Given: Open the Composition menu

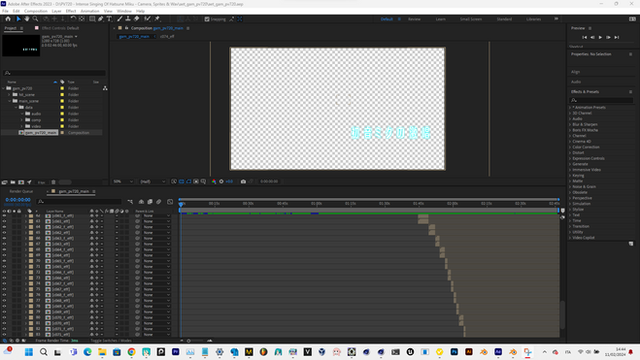Looking at the screenshot, I should (x=36, y=11).
